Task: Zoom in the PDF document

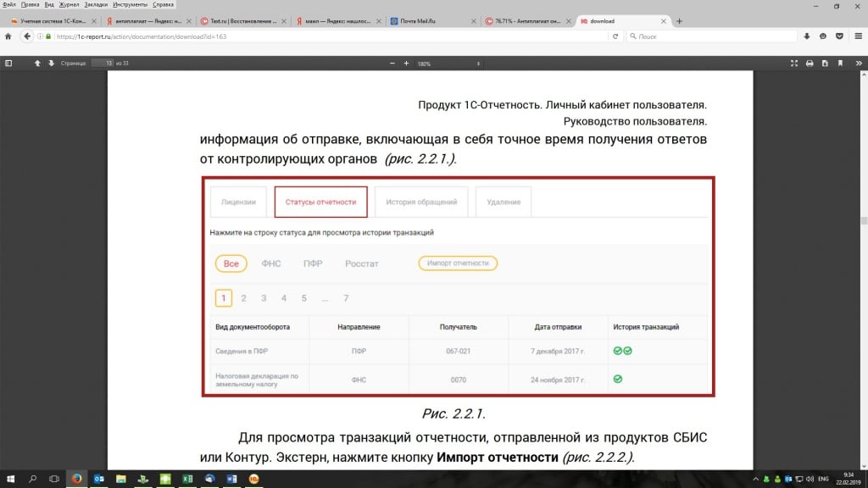Action: [x=407, y=64]
